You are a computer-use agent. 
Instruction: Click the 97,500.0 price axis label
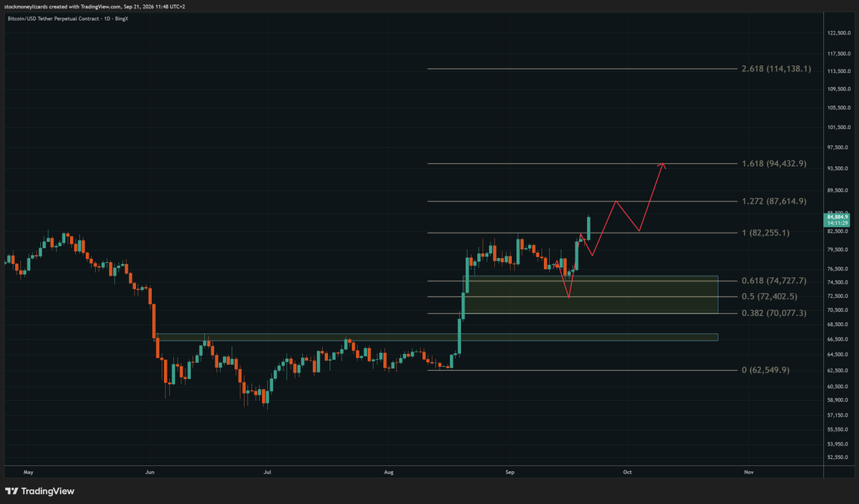837,147
